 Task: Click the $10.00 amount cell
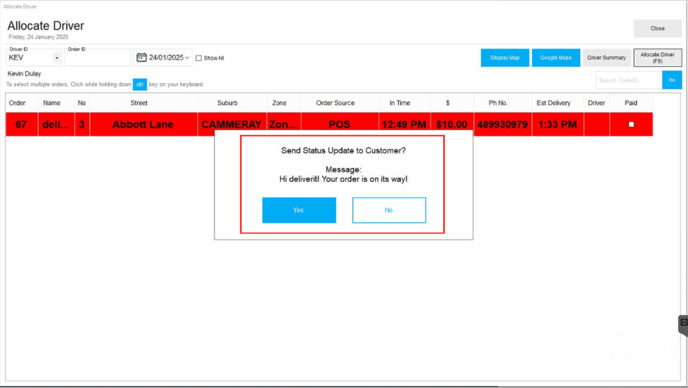click(x=452, y=124)
